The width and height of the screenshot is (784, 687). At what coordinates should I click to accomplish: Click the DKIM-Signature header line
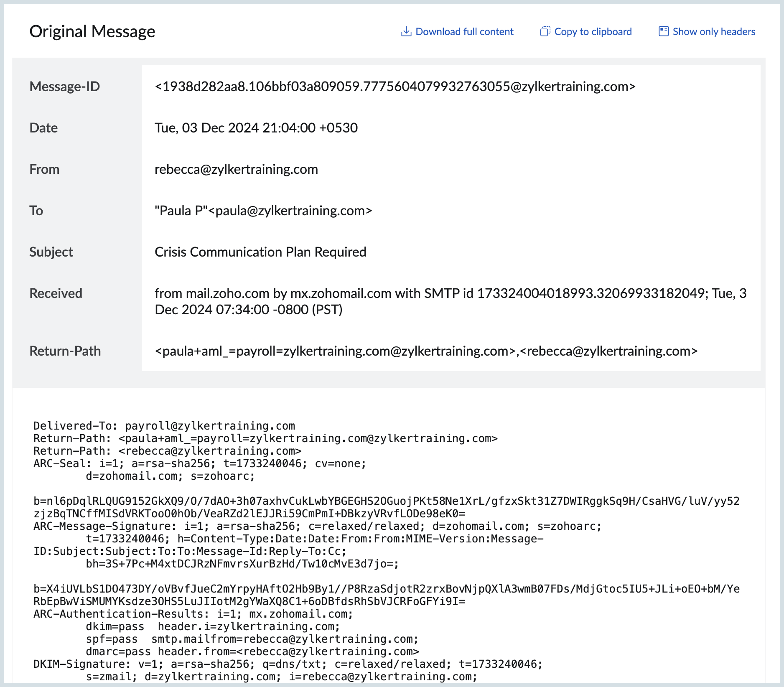click(288, 664)
